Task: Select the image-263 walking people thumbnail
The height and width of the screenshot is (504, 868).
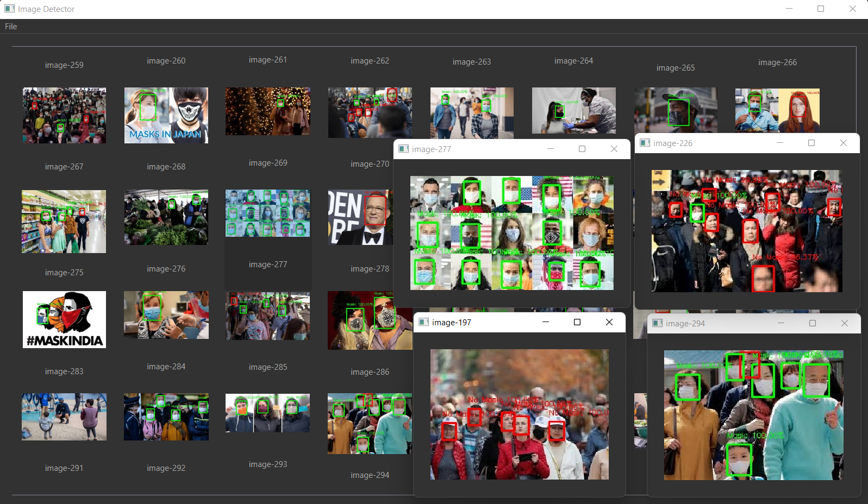Action: (472, 113)
